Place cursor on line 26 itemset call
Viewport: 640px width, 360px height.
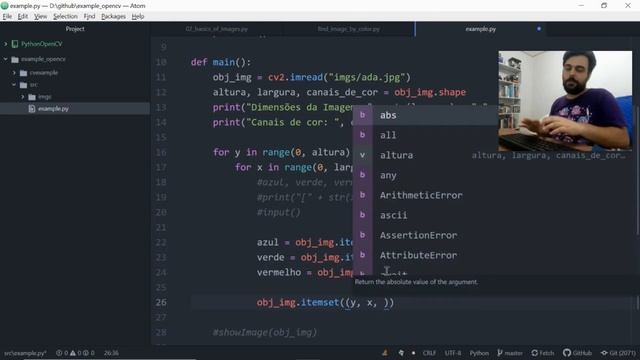tap(325, 303)
